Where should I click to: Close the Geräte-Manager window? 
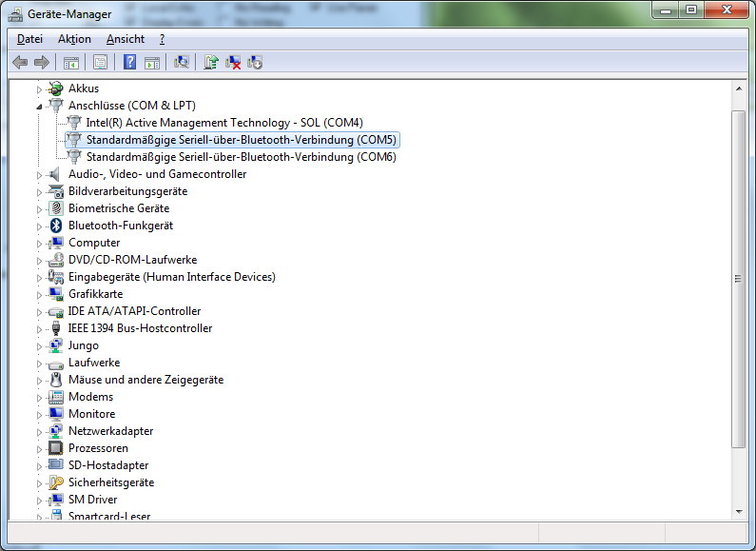727,10
